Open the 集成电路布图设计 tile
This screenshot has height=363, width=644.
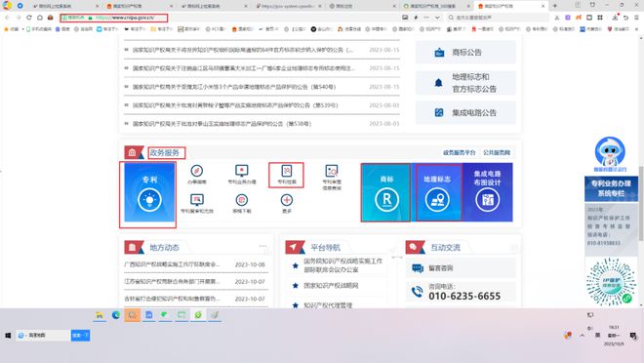click(487, 192)
